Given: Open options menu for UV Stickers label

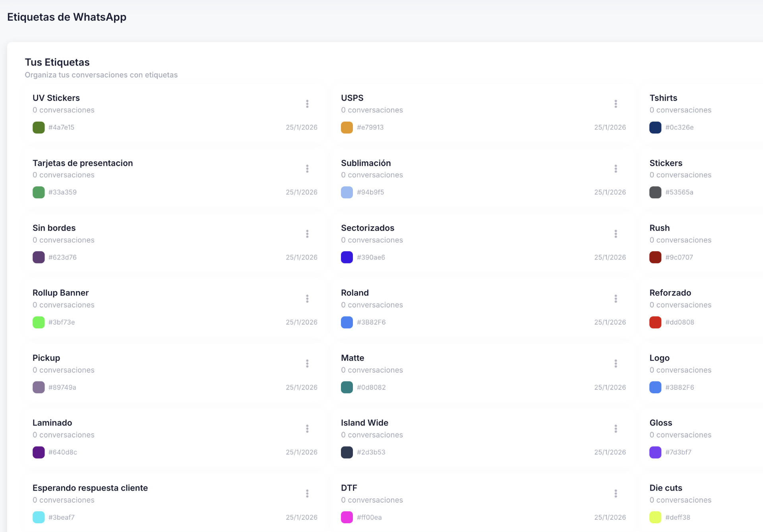Looking at the screenshot, I should point(307,104).
